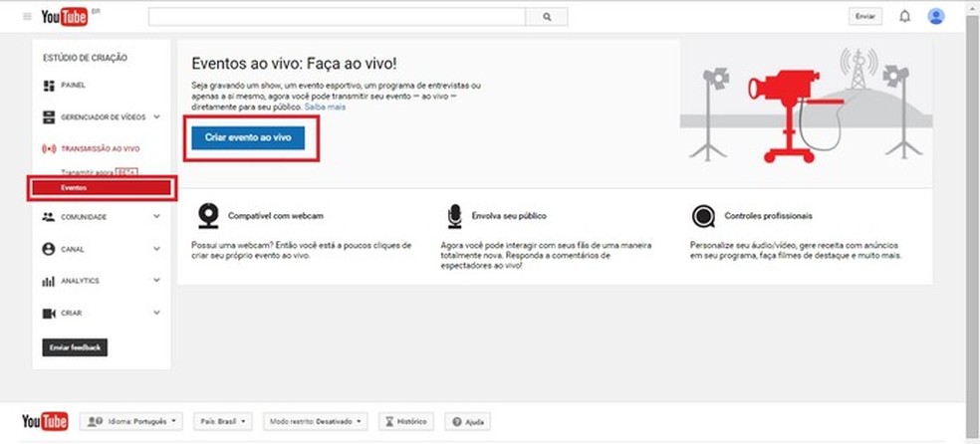Click Criar evento ao vivo button
The height and width of the screenshot is (444, 980).
(248, 137)
